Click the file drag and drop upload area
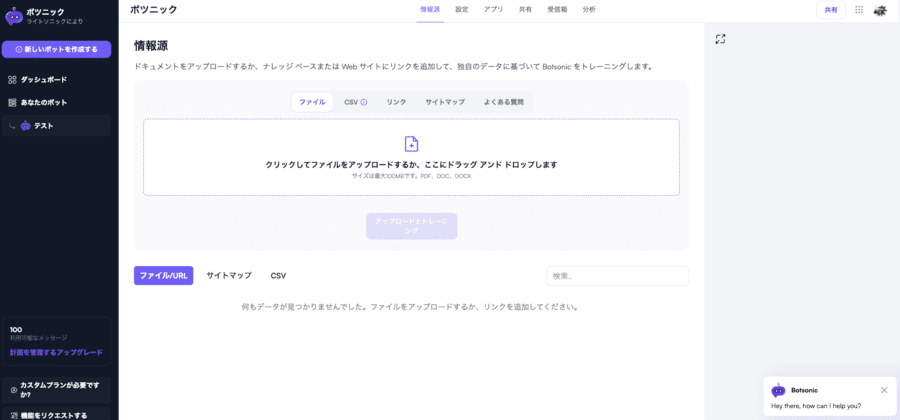900x420 pixels. pyautogui.click(x=412, y=157)
